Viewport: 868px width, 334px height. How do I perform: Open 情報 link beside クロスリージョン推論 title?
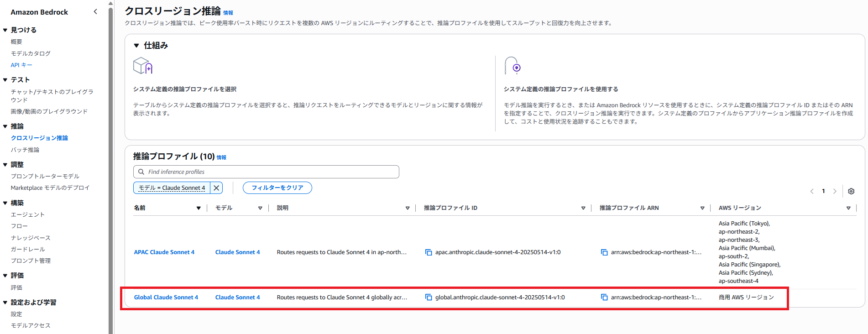[x=228, y=13]
